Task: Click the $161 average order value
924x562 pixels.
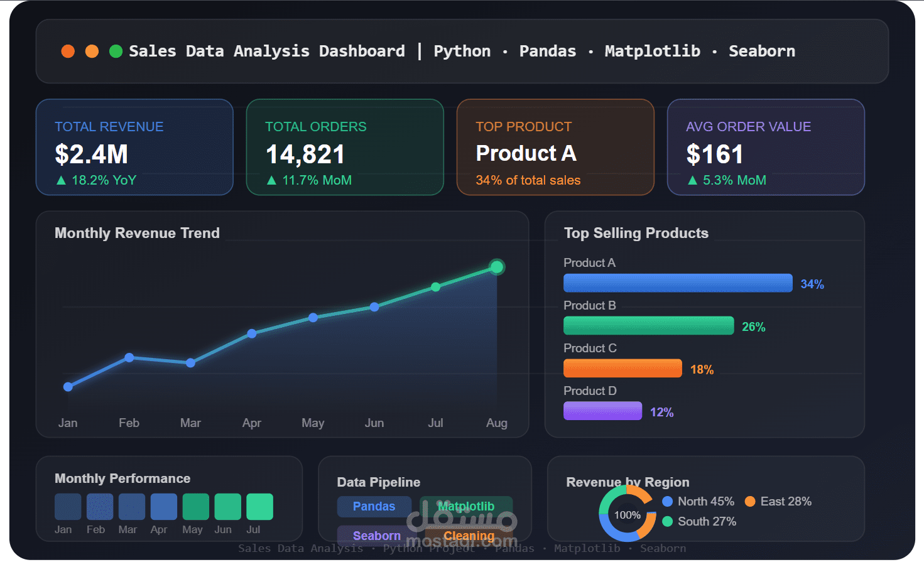Action: tap(715, 154)
